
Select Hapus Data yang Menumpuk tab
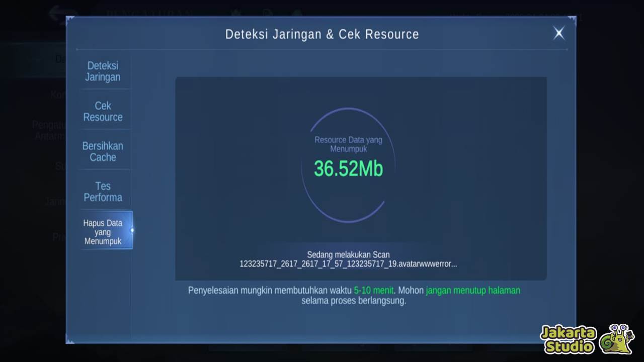click(x=106, y=230)
